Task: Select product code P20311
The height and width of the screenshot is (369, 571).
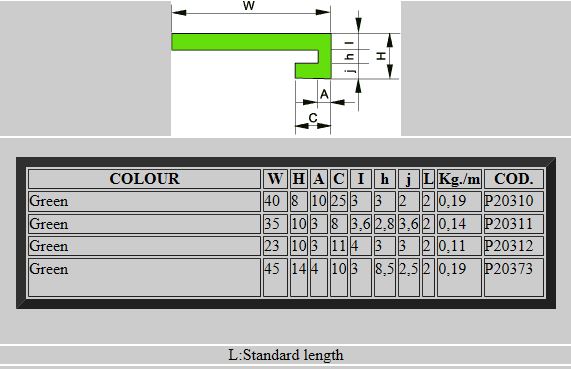Action: 509,224
